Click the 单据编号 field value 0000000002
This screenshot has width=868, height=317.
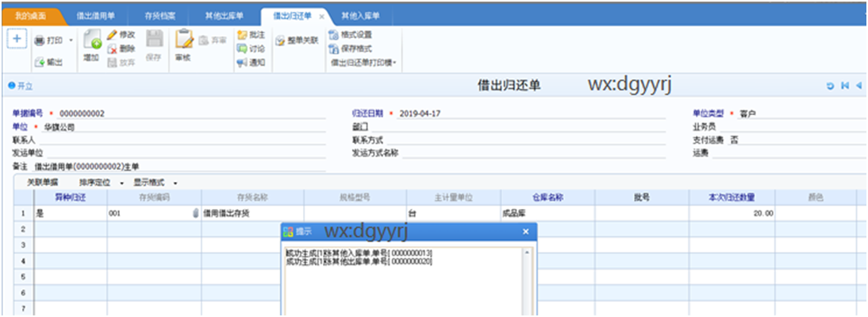click(191, 114)
